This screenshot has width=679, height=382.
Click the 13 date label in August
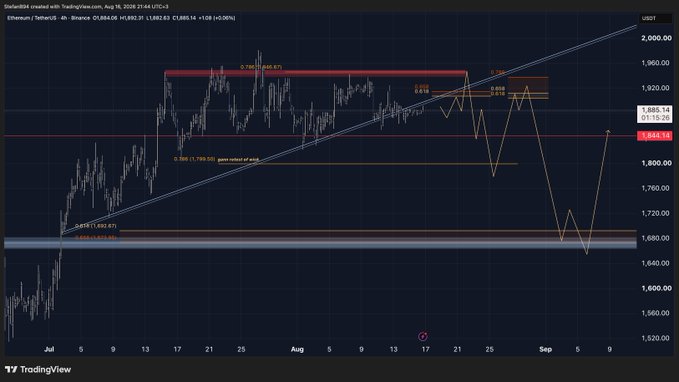(393, 349)
